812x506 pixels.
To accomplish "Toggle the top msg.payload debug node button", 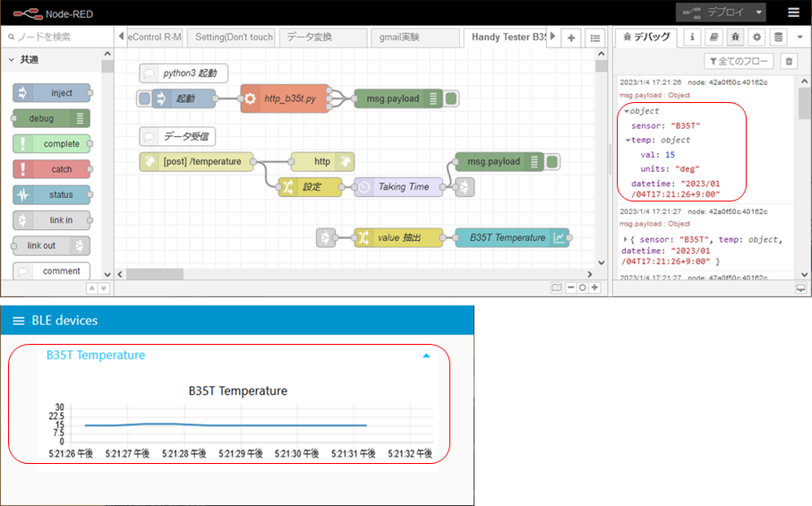I will click(452, 99).
